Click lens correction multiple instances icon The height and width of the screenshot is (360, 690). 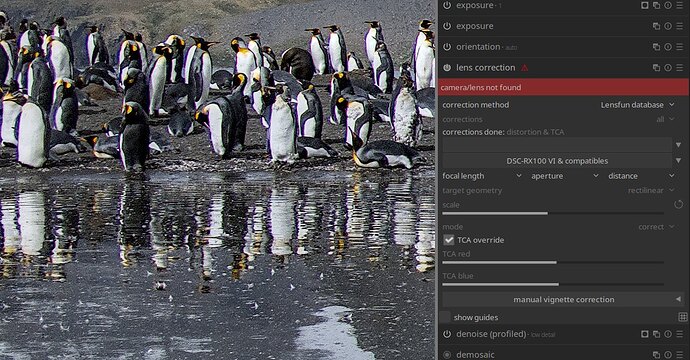pyautogui.click(x=656, y=68)
